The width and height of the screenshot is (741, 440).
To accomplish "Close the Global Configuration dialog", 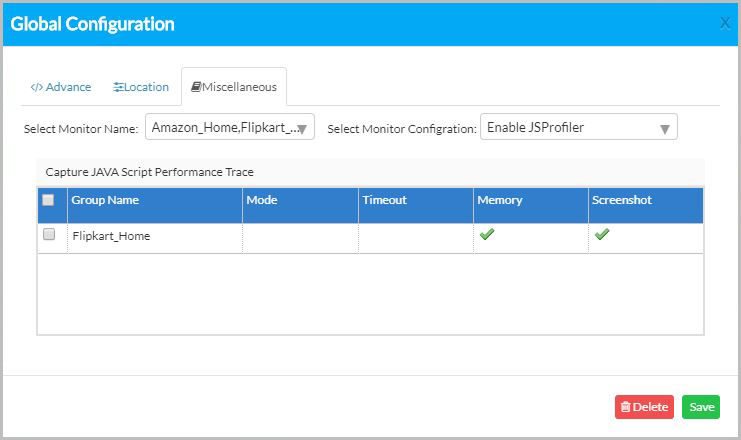I will point(724,23).
